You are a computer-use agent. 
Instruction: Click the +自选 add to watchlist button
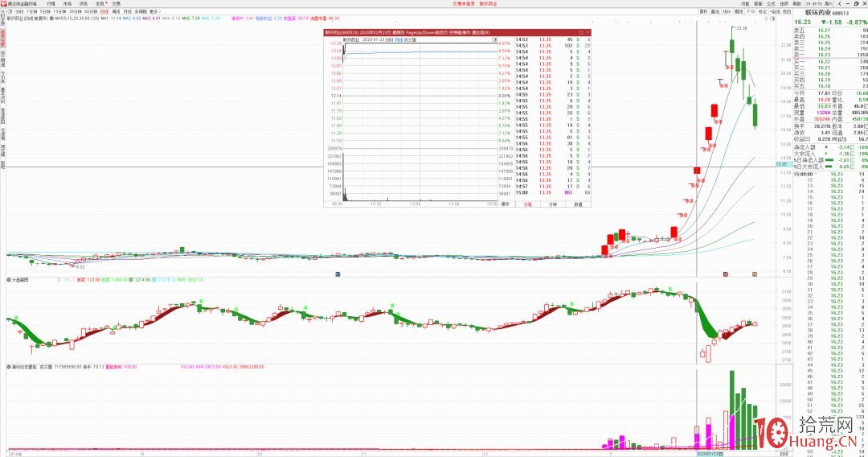(775, 11)
